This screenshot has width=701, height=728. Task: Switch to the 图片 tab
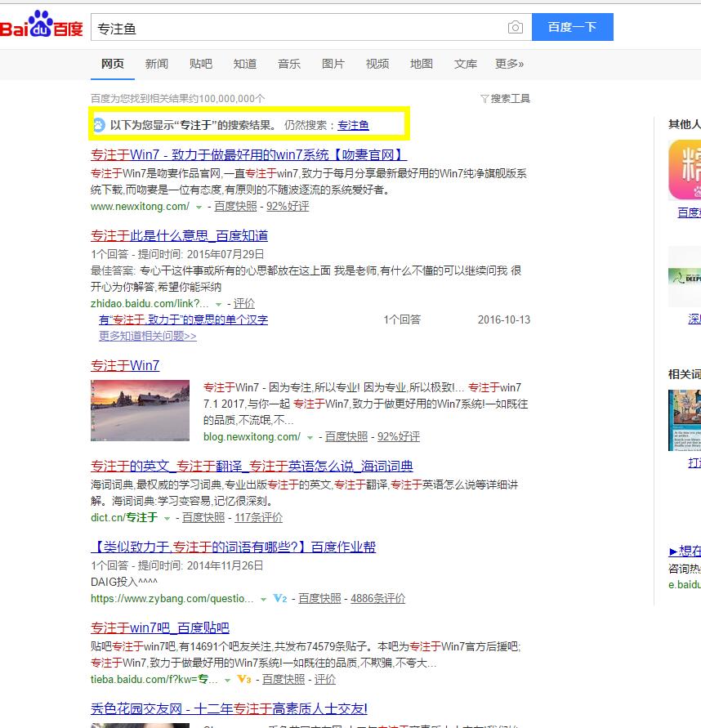pos(333,64)
